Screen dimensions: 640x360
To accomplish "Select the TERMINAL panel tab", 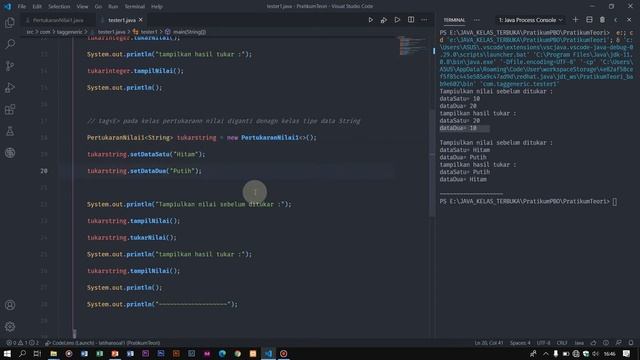I will pyautogui.click(x=454, y=20).
